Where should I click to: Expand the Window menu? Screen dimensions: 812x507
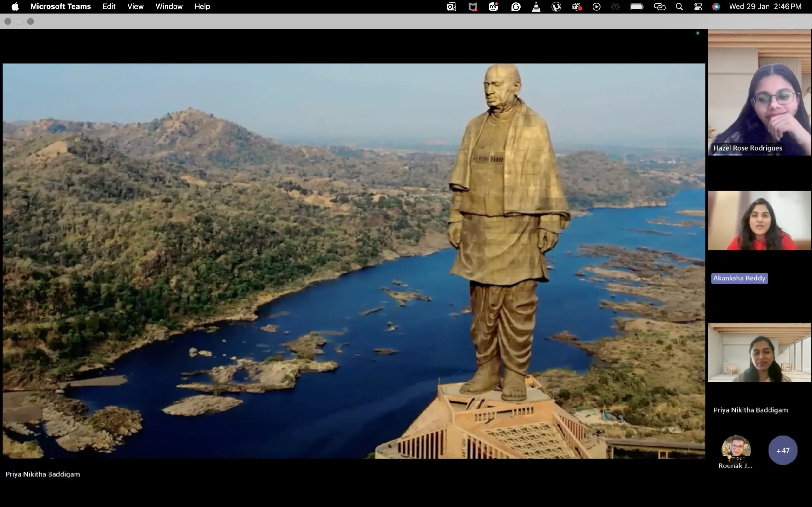point(169,7)
